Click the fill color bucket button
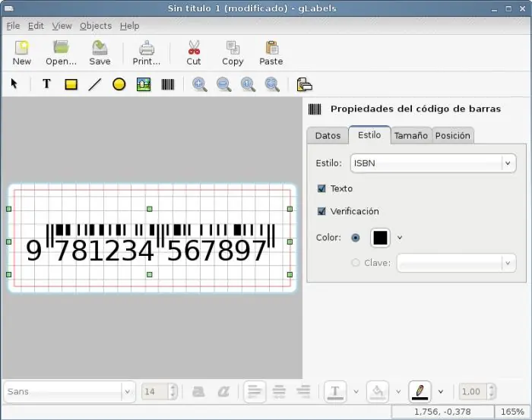This screenshot has height=420, width=532. point(378,392)
